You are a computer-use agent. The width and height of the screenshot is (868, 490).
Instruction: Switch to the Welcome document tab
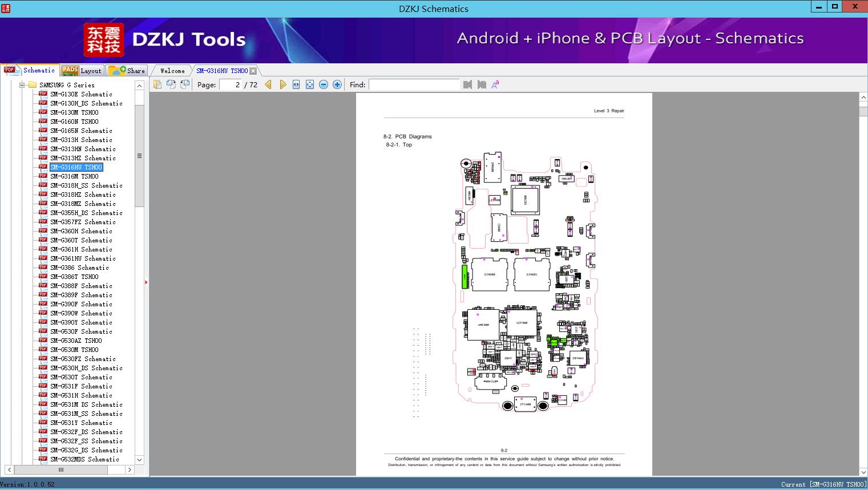pos(172,71)
